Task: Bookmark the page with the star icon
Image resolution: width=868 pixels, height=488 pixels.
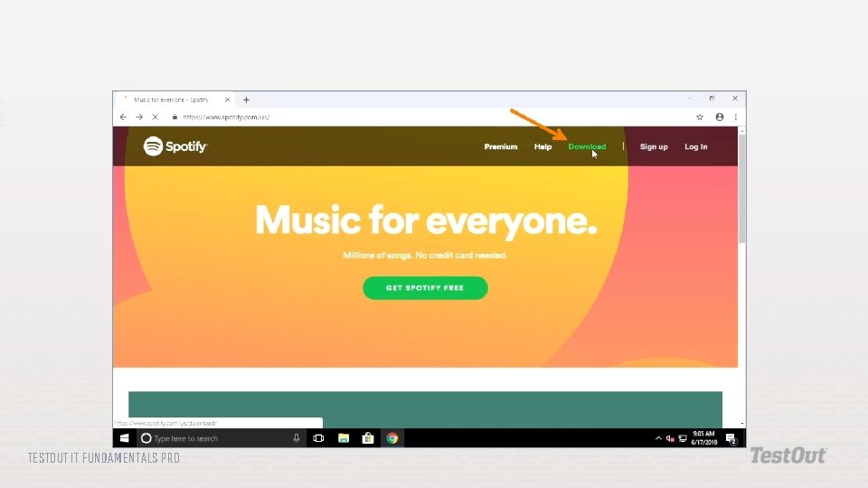Action: coord(700,117)
